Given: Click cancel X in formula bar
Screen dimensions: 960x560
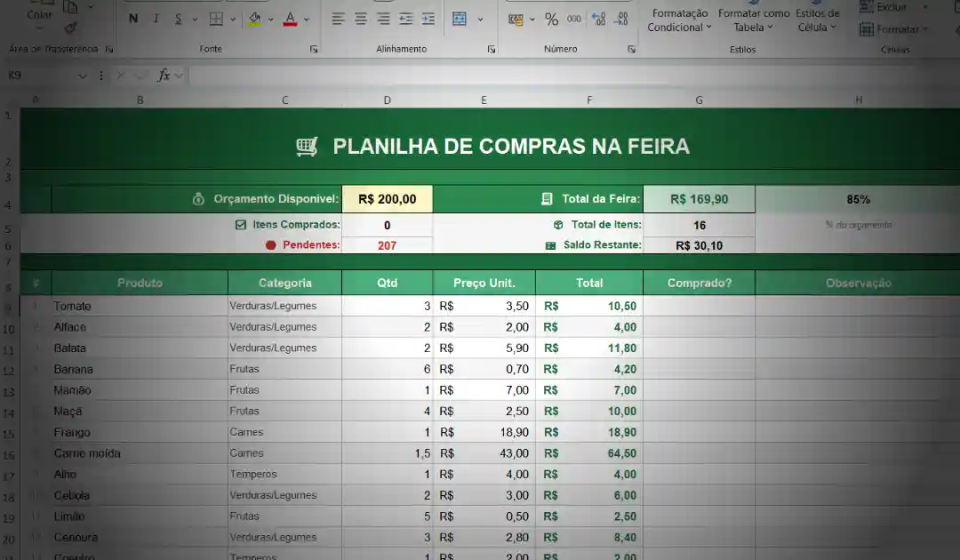Looking at the screenshot, I should 121,76.
